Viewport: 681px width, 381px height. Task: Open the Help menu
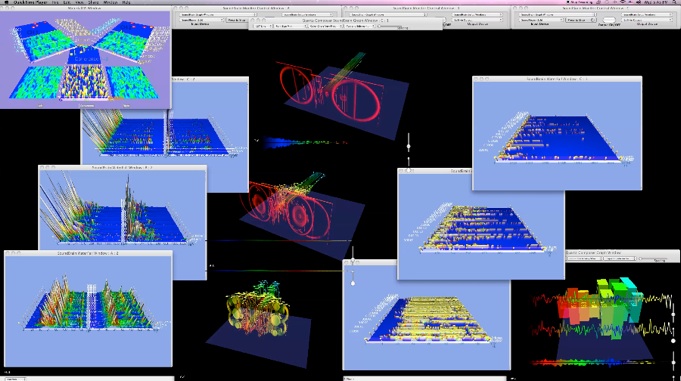tap(126, 2)
